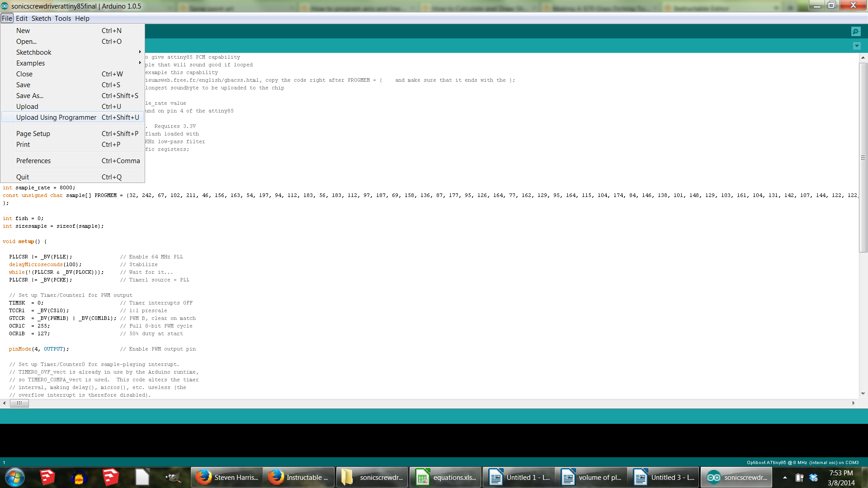Viewport: 868px width, 488px height.
Task: Show hidden system tray icons
Action: tap(785, 477)
